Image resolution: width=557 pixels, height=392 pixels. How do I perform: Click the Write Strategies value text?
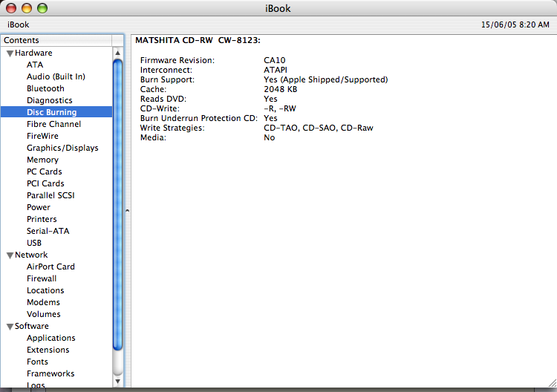[x=319, y=128]
